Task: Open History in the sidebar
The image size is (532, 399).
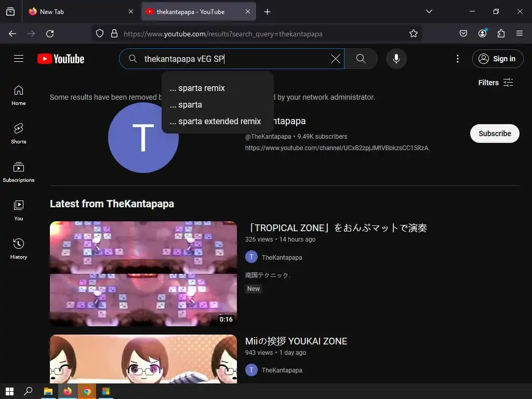Action: [x=19, y=249]
